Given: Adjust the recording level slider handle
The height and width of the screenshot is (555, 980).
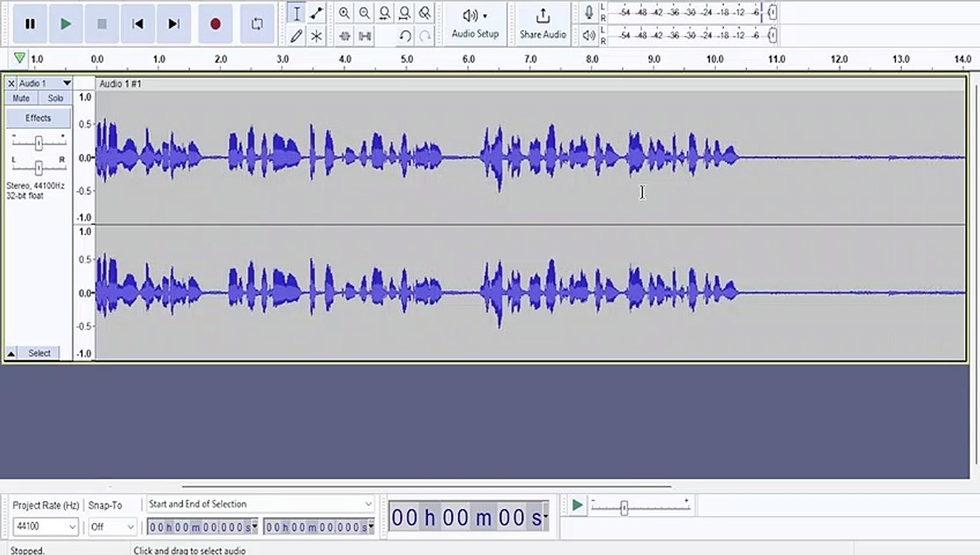Looking at the screenshot, I should (772, 13).
